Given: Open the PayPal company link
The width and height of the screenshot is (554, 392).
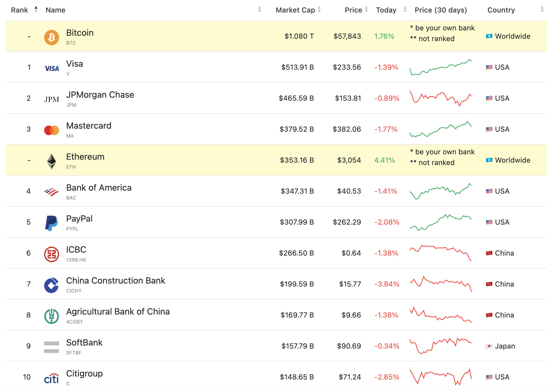Looking at the screenshot, I should [x=79, y=219].
